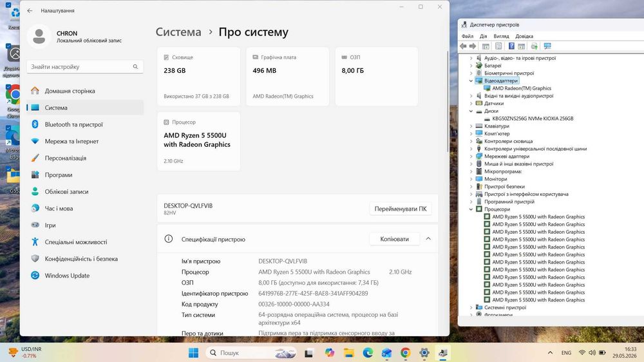
Task: Show hidden tray icons chevron on the taskbar
Action: tap(551, 352)
